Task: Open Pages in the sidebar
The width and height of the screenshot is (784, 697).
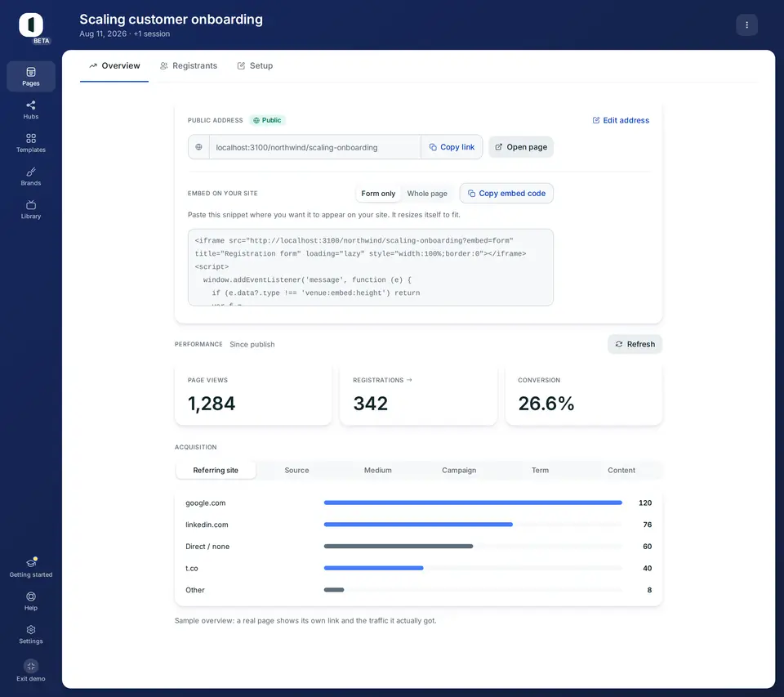Action: point(31,77)
